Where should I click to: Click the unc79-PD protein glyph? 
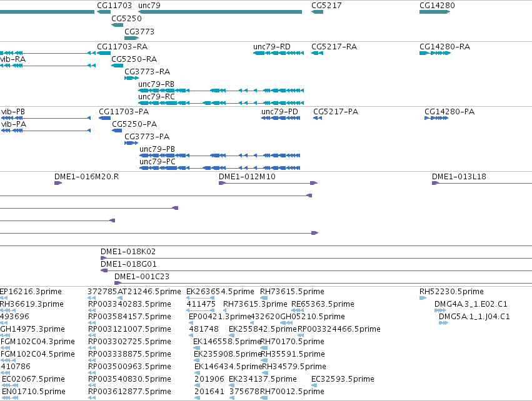coord(281,118)
